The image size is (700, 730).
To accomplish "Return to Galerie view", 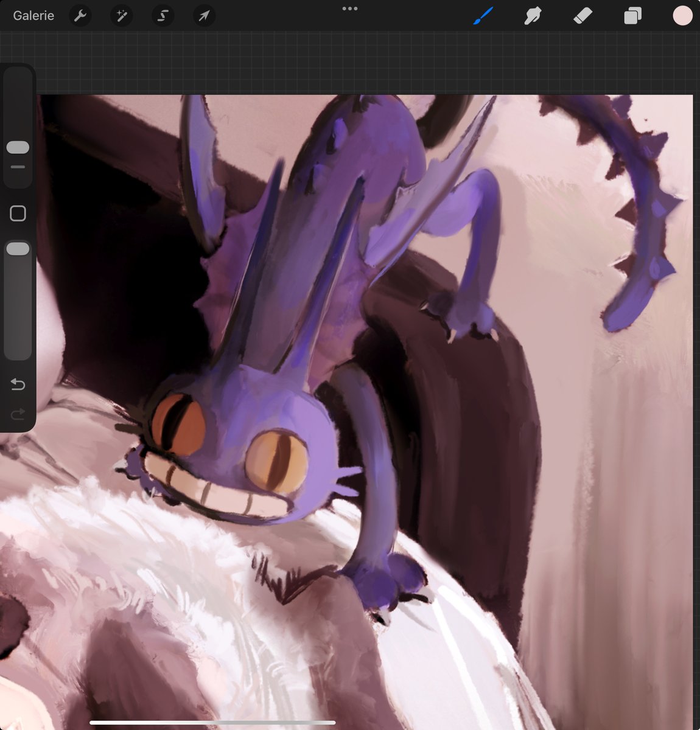I will pos(33,16).
